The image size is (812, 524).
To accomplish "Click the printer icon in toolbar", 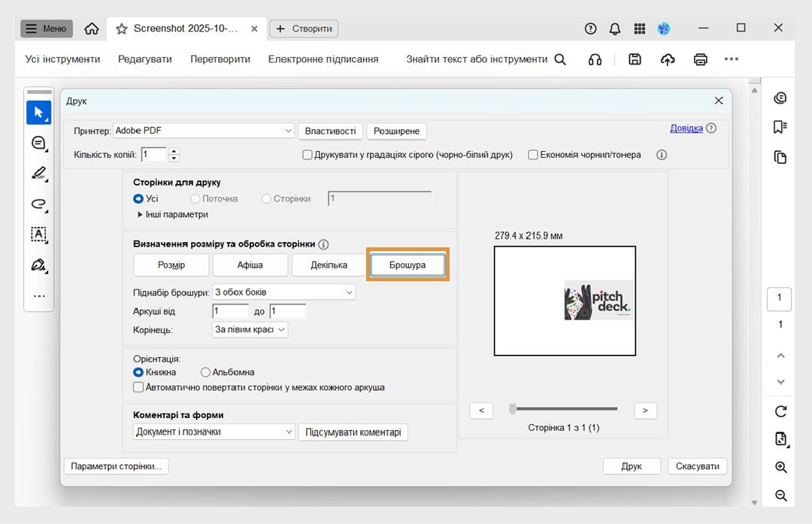I will coord(701,59).
